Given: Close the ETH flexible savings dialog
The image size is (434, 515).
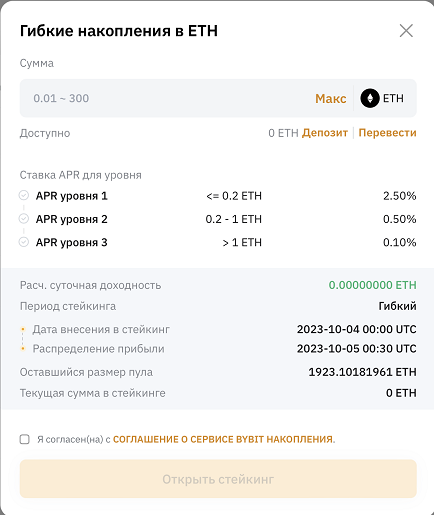Looking at the screenshot, I should pyautogui.click(x=406, y=31).
